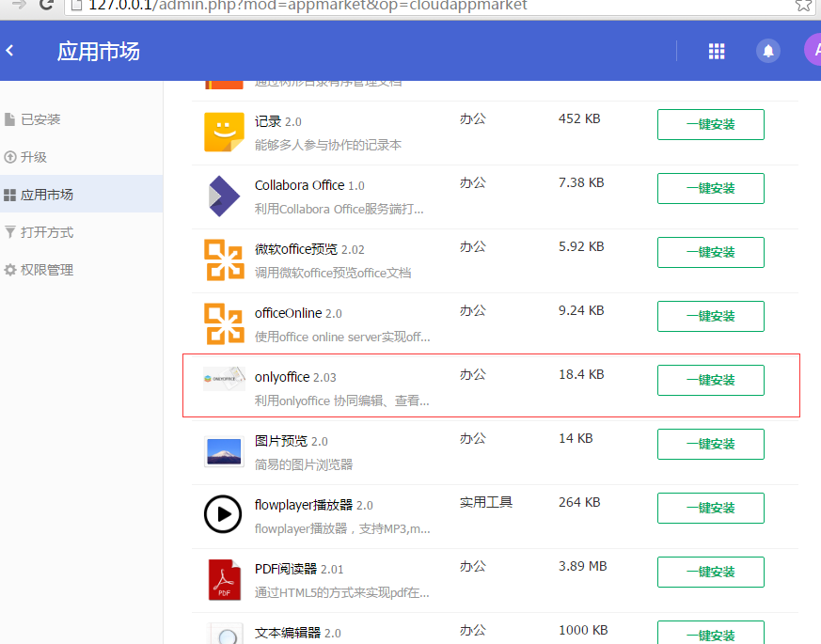Click the 微软office预览 2.02 app name

tap(309, 249)
